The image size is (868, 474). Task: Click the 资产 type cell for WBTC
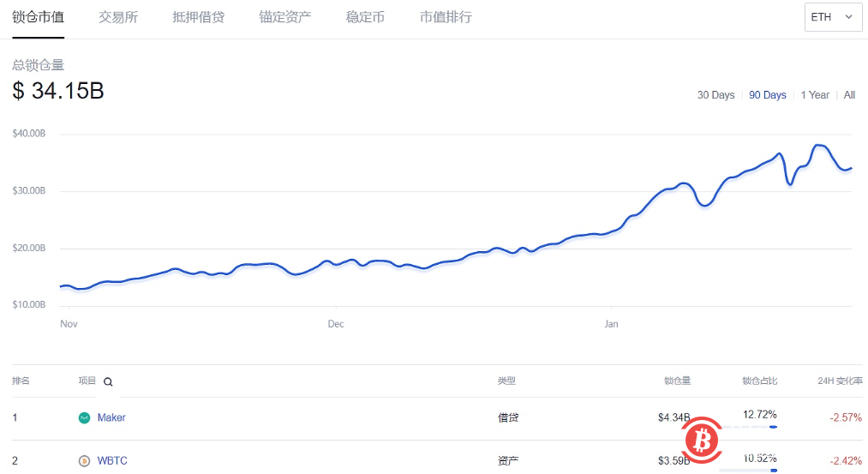[x=508, y=460]
